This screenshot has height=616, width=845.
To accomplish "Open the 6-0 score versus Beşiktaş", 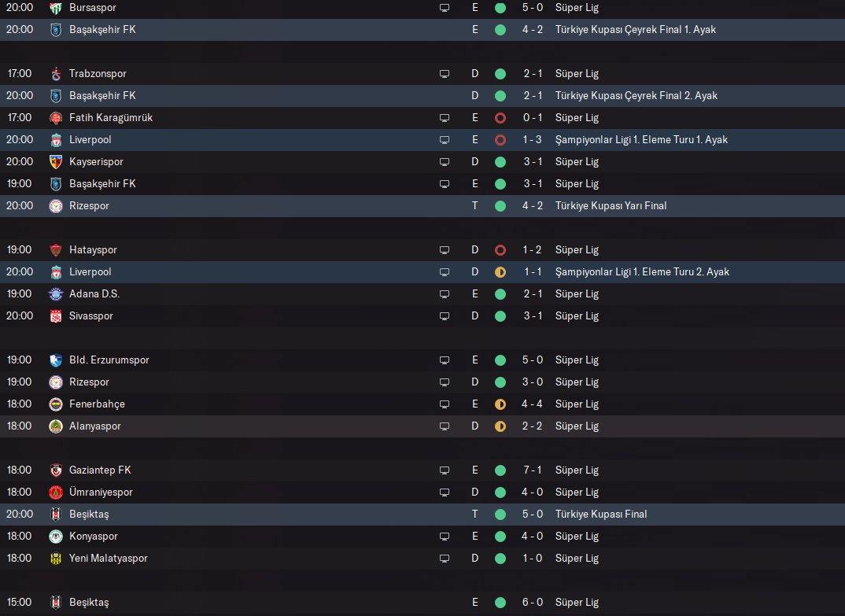I will point(533,603).
